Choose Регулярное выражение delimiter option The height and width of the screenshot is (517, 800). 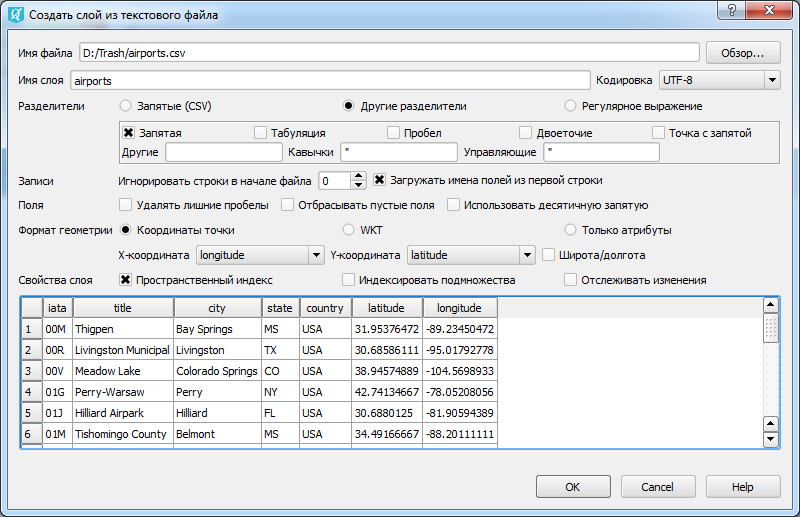pyautogui.click(x=570, y=106)
